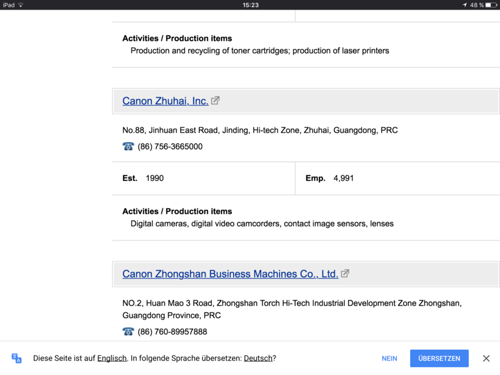Select the employee count 4,991
The width and height of the screenshot is (500, 375).
coord(343,178)
